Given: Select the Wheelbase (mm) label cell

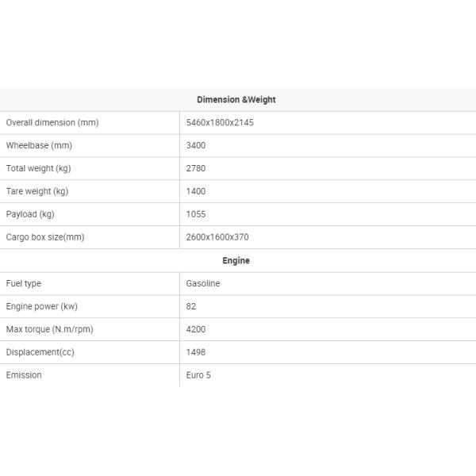Looking at the screenshot, I should click(x=39, y=146).
